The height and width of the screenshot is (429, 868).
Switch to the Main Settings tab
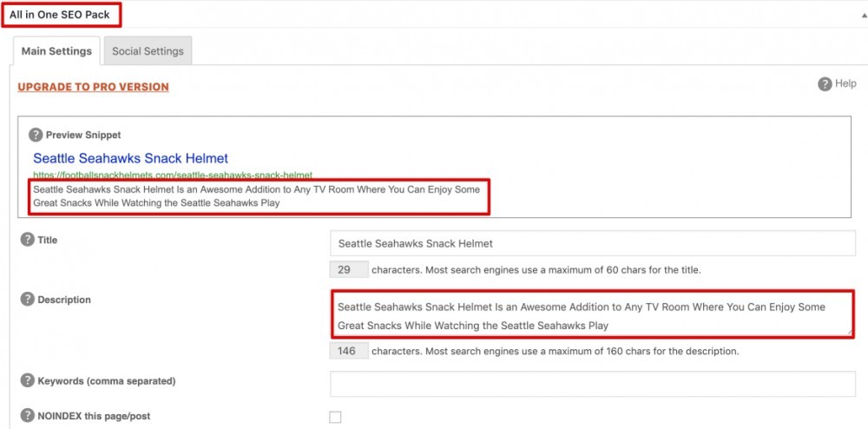(56, 51)
